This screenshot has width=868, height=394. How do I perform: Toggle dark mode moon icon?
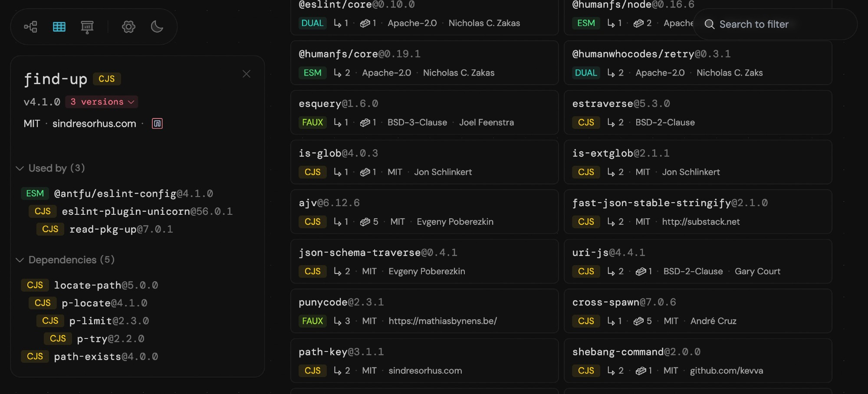click(157, 27)
